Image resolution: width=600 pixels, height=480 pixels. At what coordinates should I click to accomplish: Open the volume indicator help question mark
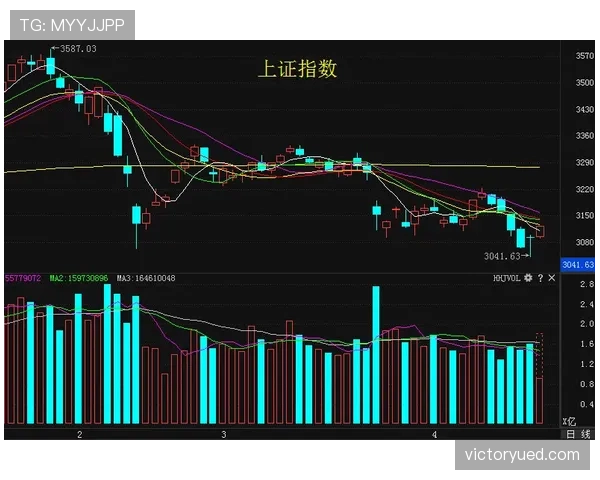[540, 278]
